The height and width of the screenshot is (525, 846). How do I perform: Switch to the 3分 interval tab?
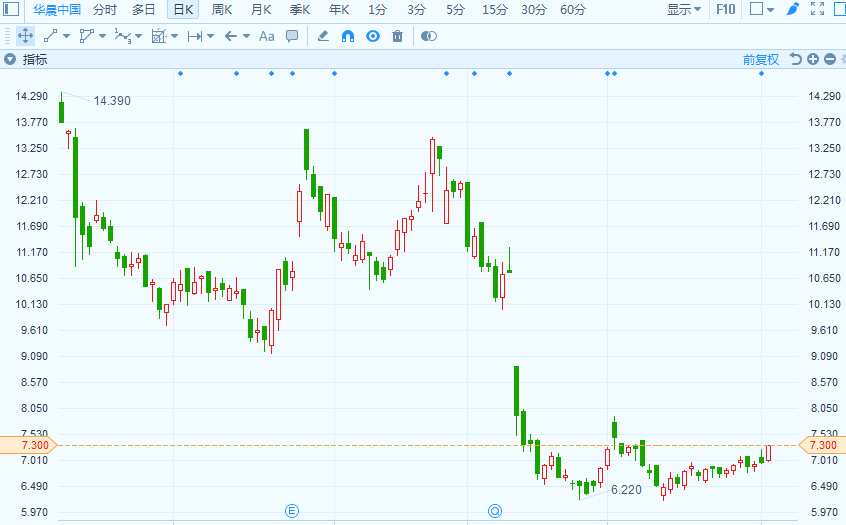pyautogui.click(x=417, y=9)
